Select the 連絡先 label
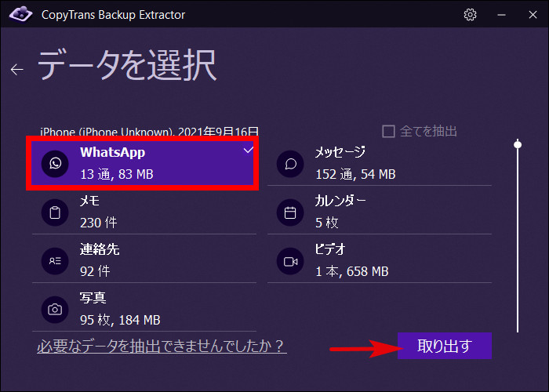549x392 pixels. tap(100, 249)
